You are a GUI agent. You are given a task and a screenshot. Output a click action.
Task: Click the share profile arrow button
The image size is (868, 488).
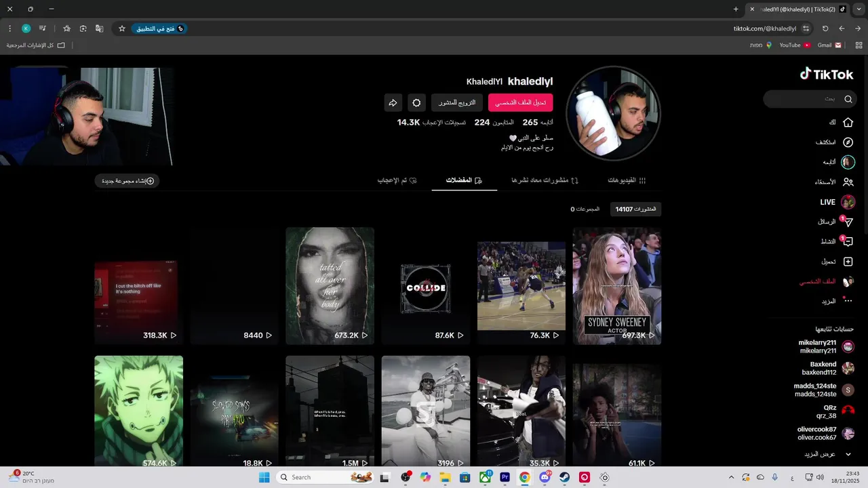[x=393, y=103]
